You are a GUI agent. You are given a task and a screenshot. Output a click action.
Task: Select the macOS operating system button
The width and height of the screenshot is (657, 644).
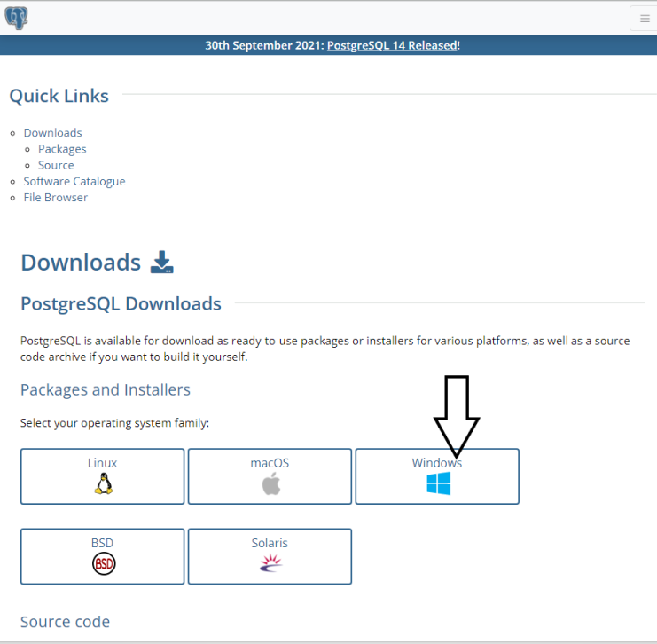tap(270, 476)
